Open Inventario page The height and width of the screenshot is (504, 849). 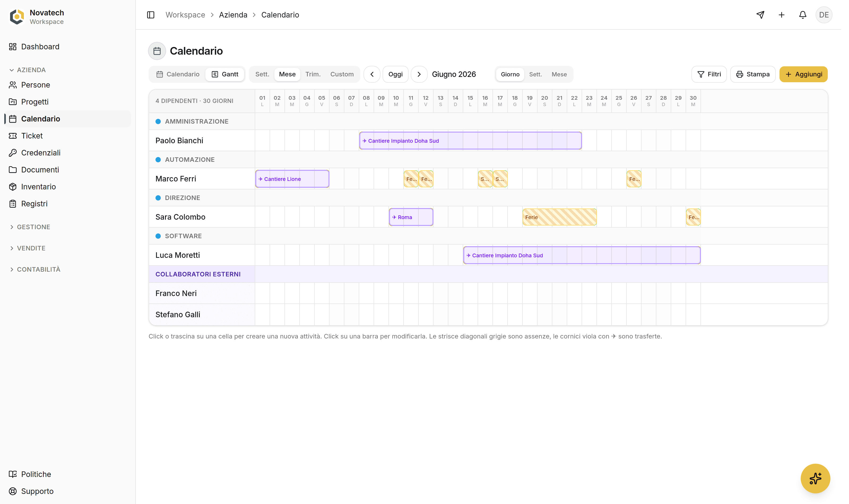[x=68, y=187]
